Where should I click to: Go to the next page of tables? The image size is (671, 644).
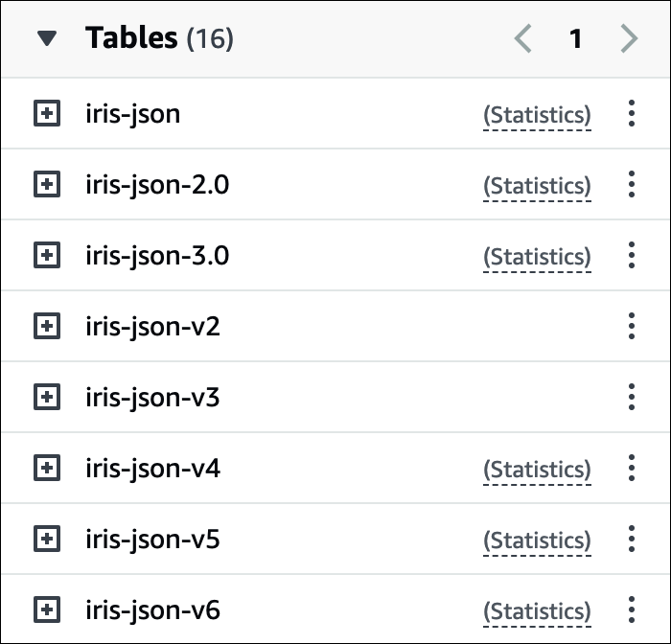[629, 39]
